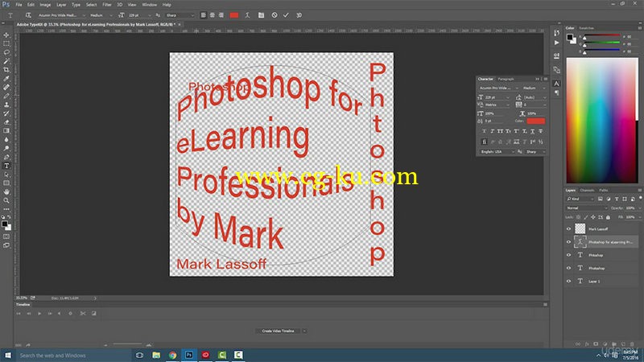This screenshot has width=644, height=362.
Task: Select the Lasso tool
Action: click(x=6, y=52)
